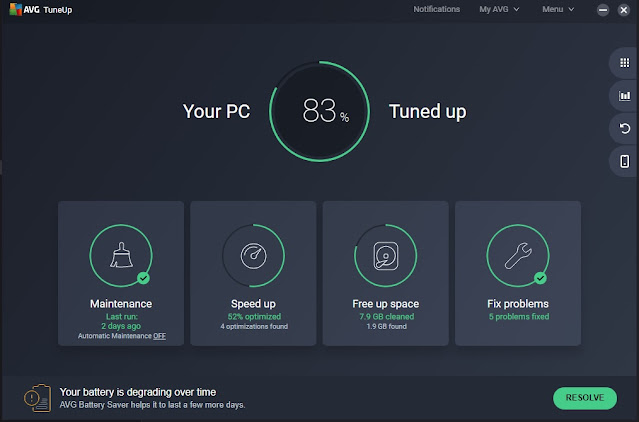
Task: Expand the Menu dropdown
Action: point(558,9)
